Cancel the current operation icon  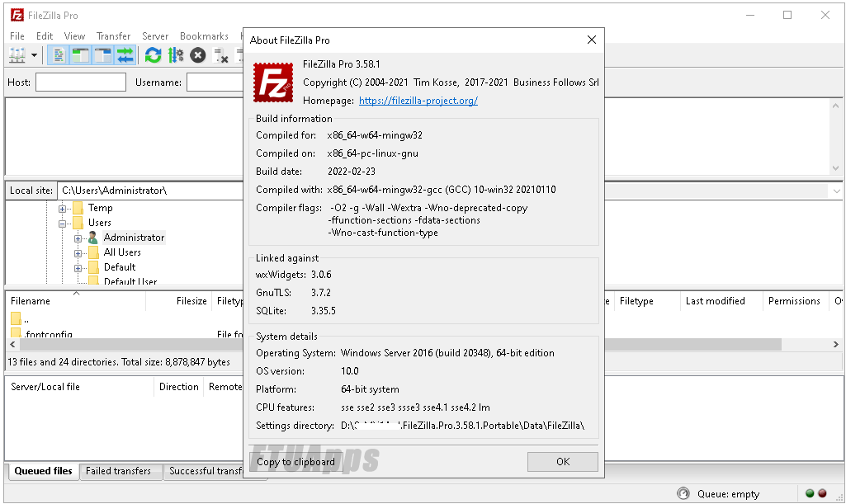click(x=198, y=55)
